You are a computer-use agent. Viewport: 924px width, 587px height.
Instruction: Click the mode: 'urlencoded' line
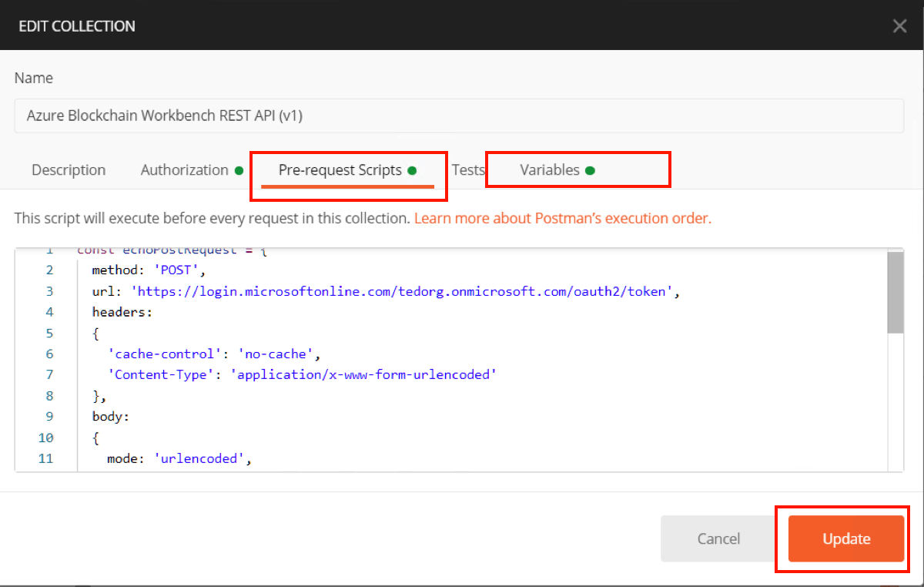tap(179, 459)
